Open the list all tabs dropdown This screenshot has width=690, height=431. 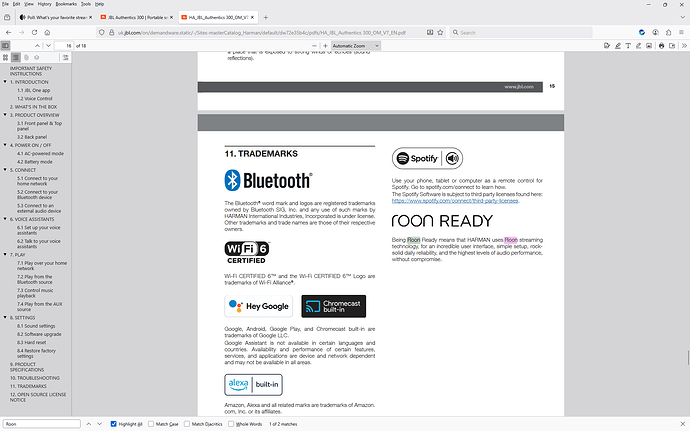pyautogui.click(x=683, y=17)
